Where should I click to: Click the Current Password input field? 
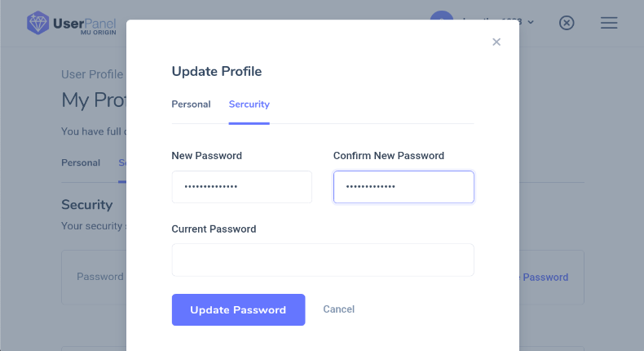[x=322, y=260]
